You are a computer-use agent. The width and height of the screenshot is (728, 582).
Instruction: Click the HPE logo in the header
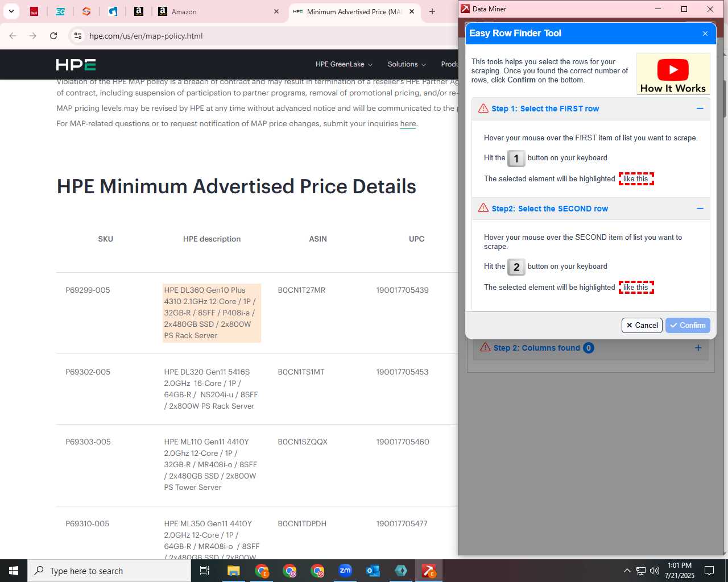coord(76,64)
